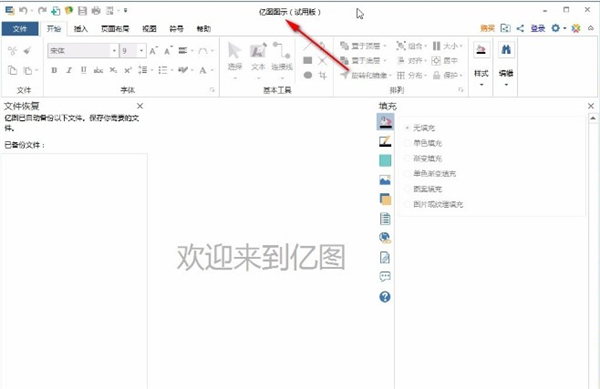Switch to the 插入 ribbon tab

pyautogui.click(x=81, y=29)
